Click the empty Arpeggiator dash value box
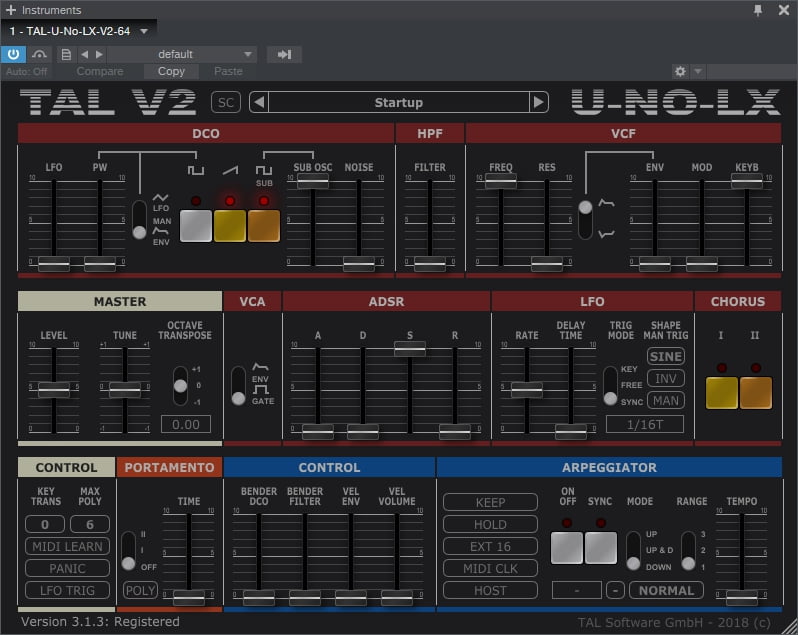This screenshot has width=798, height=635. (x=577, y=590)
